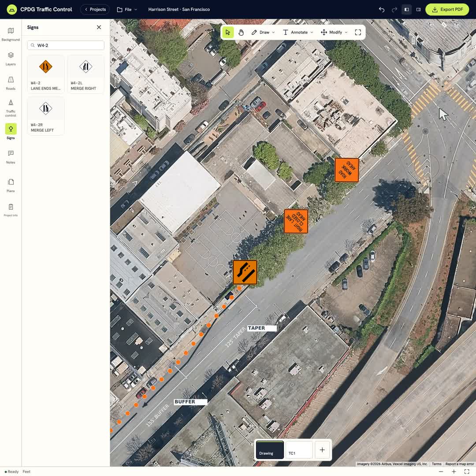Go back to Projects

click(95, 9)
